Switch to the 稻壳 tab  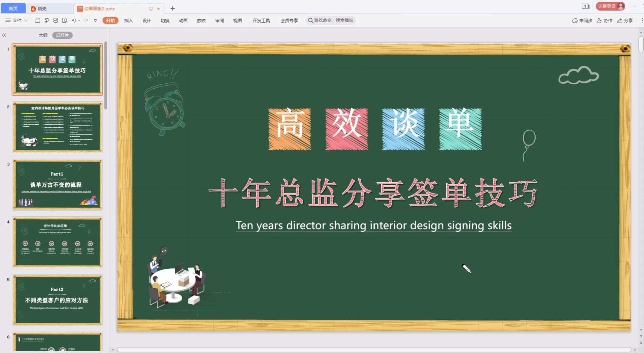click(x=50, y=8)
